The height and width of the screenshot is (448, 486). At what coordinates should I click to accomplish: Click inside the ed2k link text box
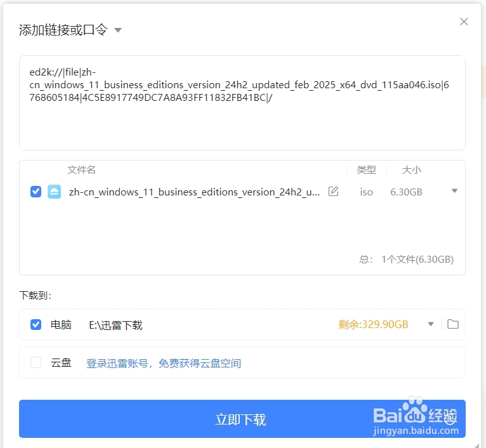pos(242,103)
